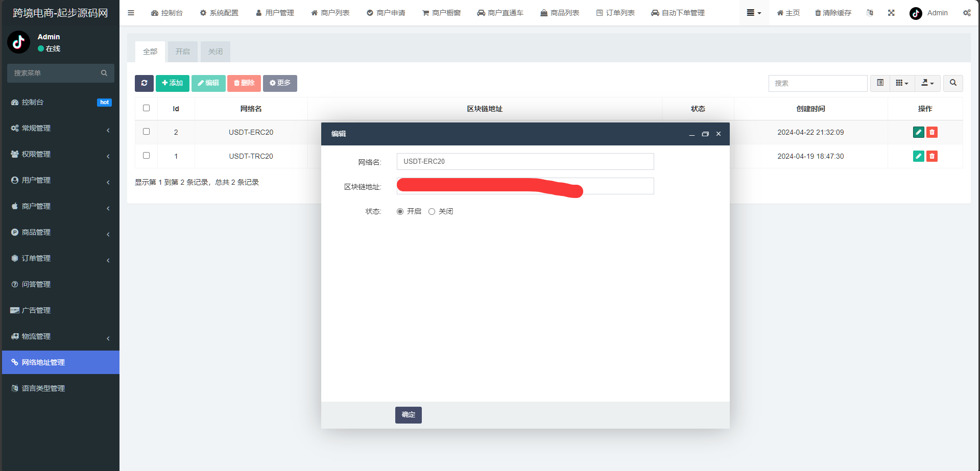Click the language switch icon in the top bar
Viewport: 980px width, 471px height.
tap(870, 13)
